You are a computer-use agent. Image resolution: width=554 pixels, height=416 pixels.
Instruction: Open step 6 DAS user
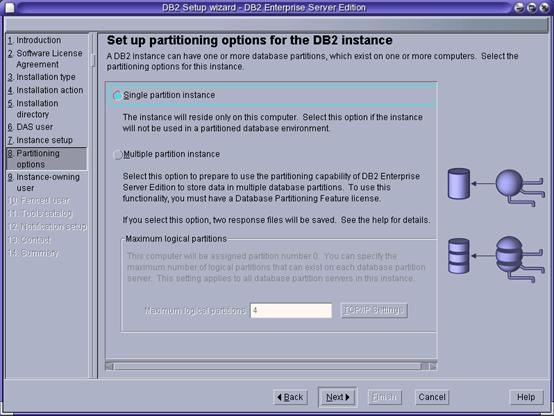click(30, 127)
